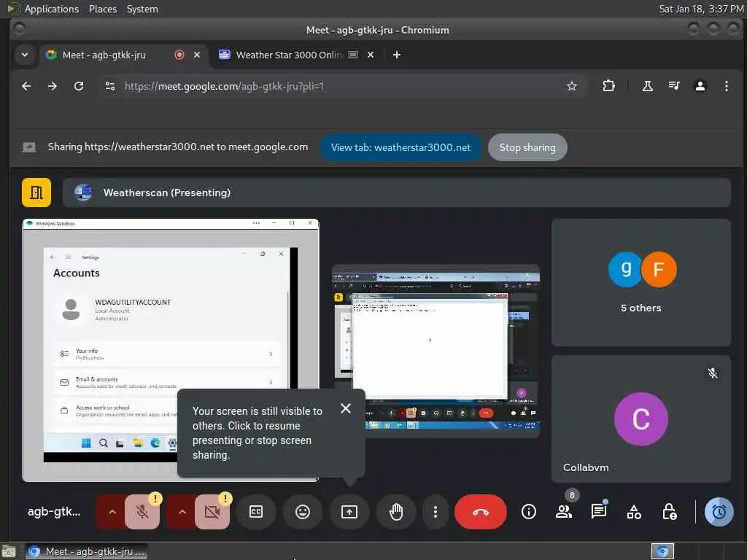Reload the Meet page
Screen dimensions: 747x560
pos(79,86)
